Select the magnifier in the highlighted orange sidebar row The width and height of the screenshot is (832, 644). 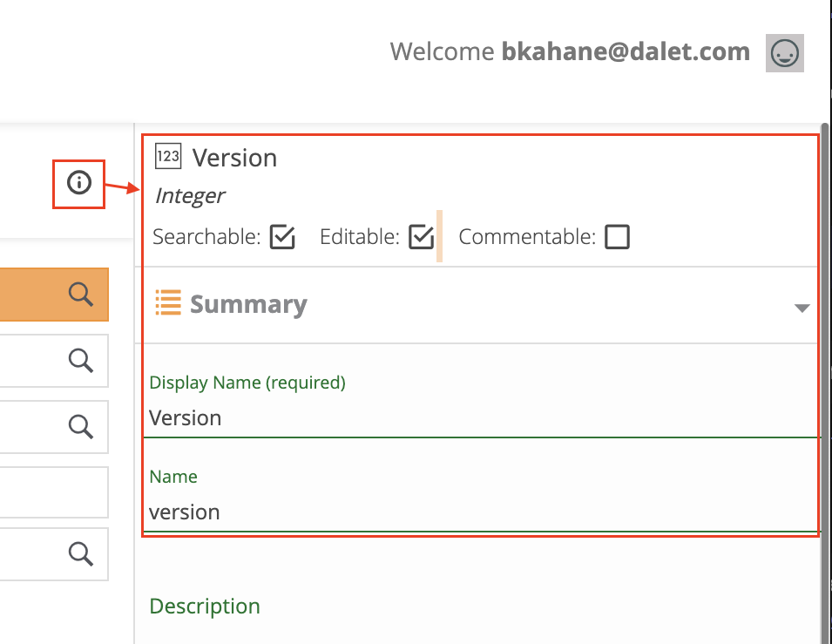(x=81, y=294)
